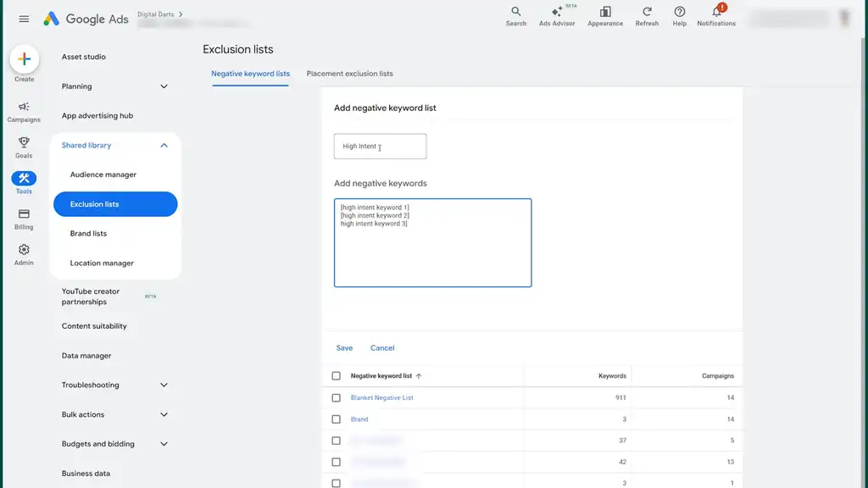Click the Google Ads logo
Viewport: 868px width, 488px height.
tap(86, 19)
